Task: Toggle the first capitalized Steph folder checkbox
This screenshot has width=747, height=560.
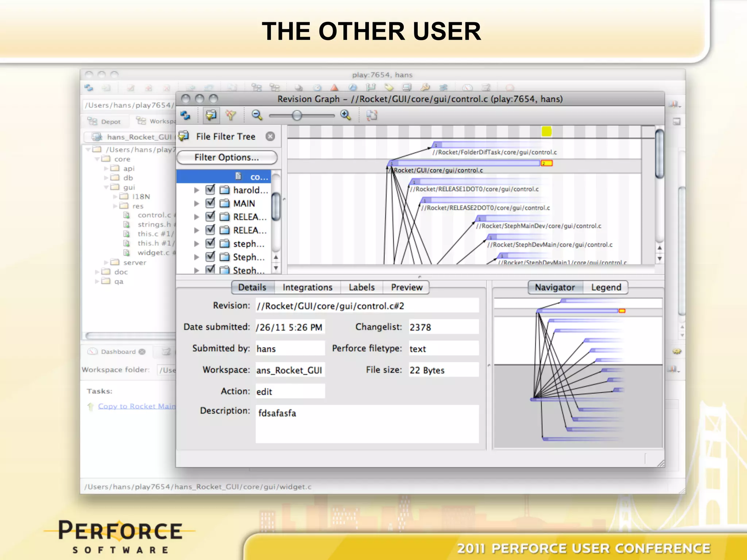Action: 210,257
